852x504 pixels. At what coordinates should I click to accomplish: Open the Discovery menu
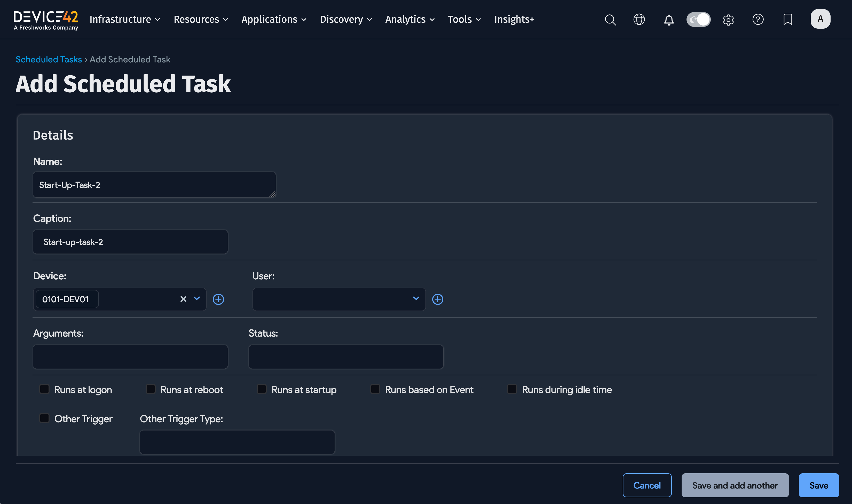tap(345, 19)
